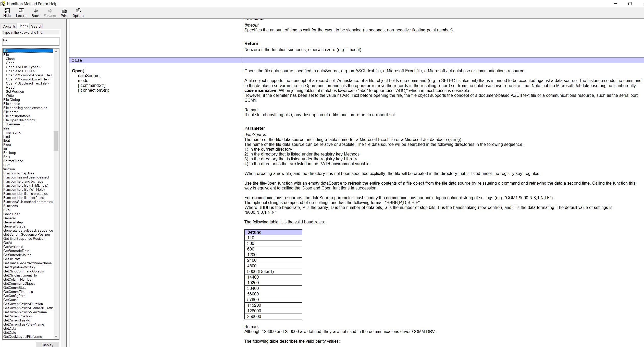The width and height of the screenshot is (644, 347).
Task: Select 'Function identifier not found' entry
Action: point(23,198)
